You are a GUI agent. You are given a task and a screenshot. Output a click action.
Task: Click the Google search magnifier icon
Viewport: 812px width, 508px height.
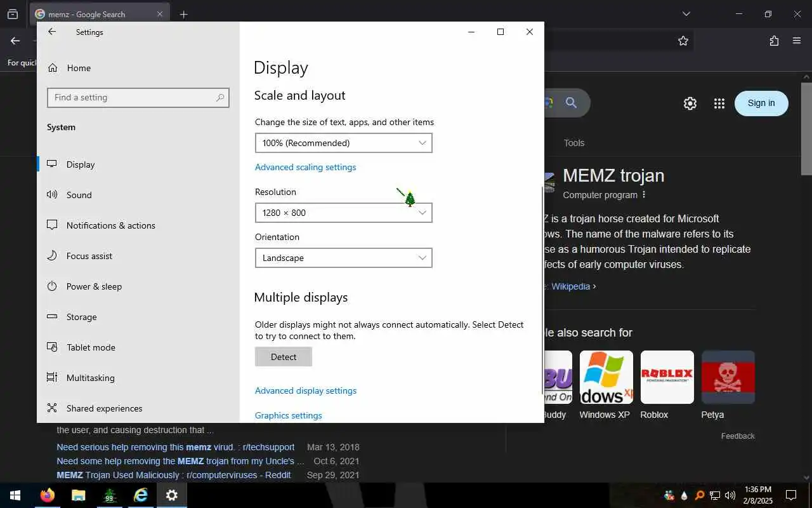[x=571, y=103]
